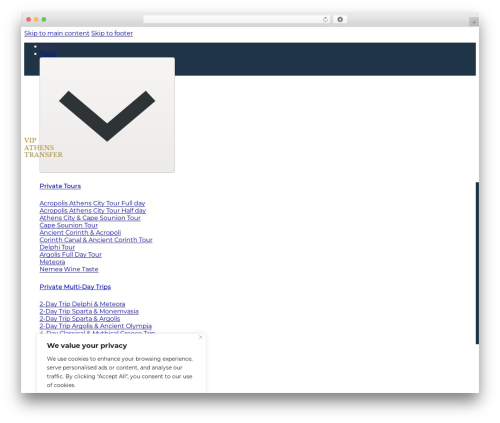
Task: Click the VIP Athens Transfer logo
Action: coord(43,147)
